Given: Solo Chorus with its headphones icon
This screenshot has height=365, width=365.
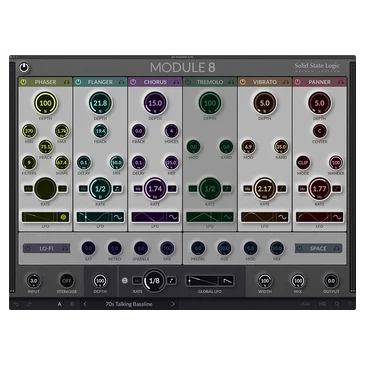Looking at the screenshot, I should pyautogui.click(x=176, y=82).
